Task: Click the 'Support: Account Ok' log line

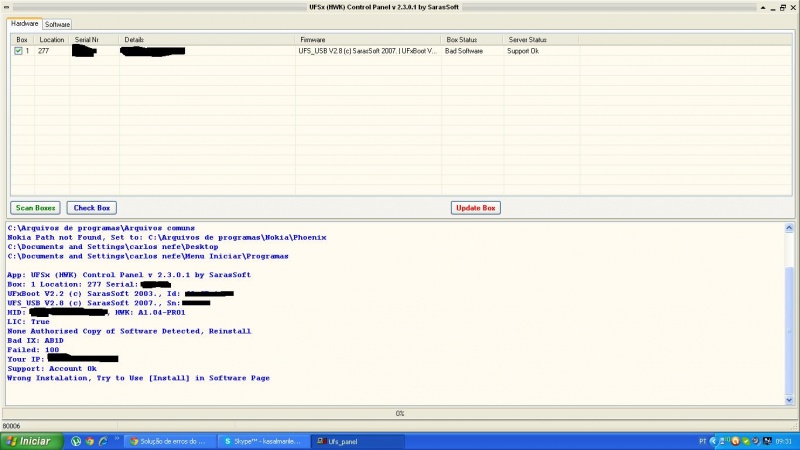Action: (x=52, y=368)
